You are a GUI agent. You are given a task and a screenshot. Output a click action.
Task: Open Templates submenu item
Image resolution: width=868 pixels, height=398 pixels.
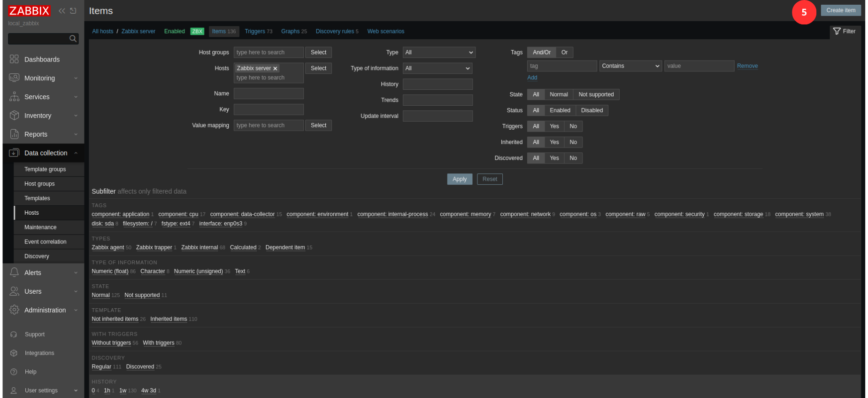pos(49,199)
